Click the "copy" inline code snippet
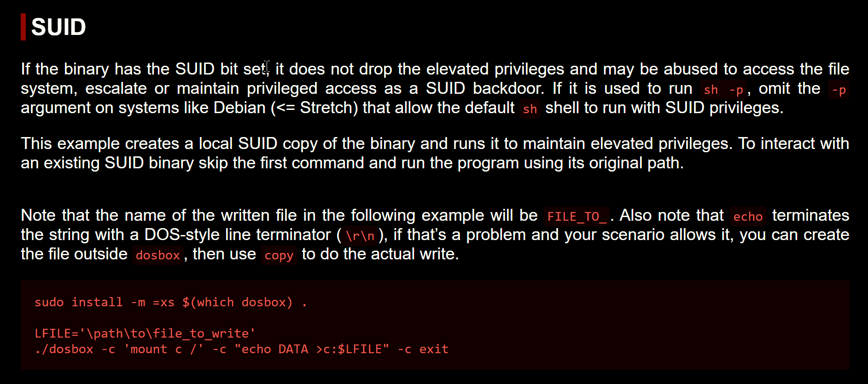Image resolution: width=868 pixels, height=384 pixels. tap(279, 255)
